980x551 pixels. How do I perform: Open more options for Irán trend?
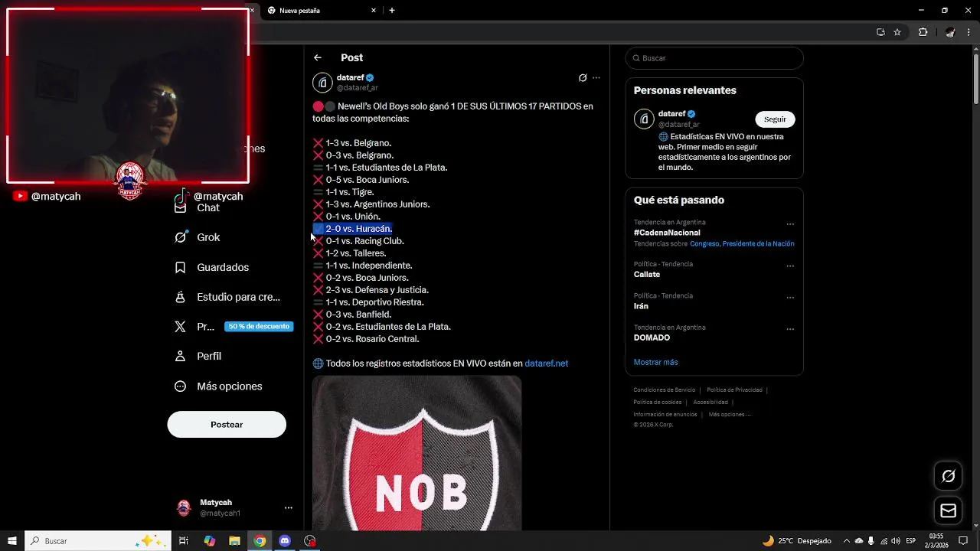tap(790, 297)
